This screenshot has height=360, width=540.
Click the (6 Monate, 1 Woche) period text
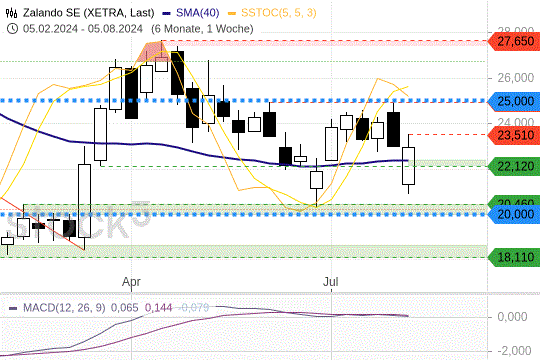[x=202, y=29]
